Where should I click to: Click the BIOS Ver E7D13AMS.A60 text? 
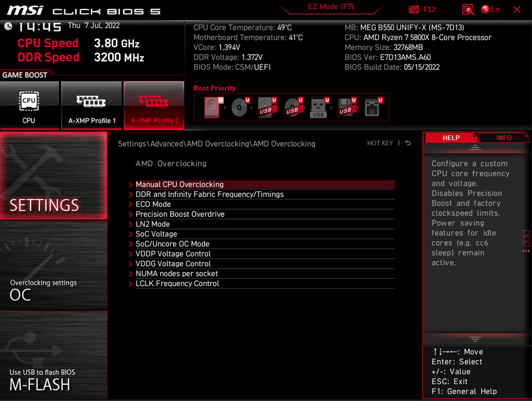(x=387, y=57)
